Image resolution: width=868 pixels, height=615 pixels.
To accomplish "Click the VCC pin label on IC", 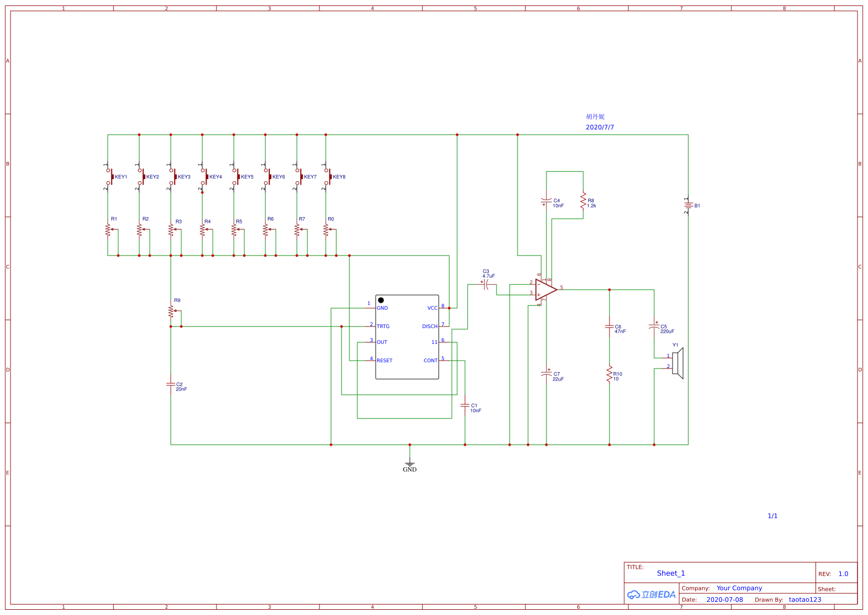I will pyautogui.click(x=432, y=308).
